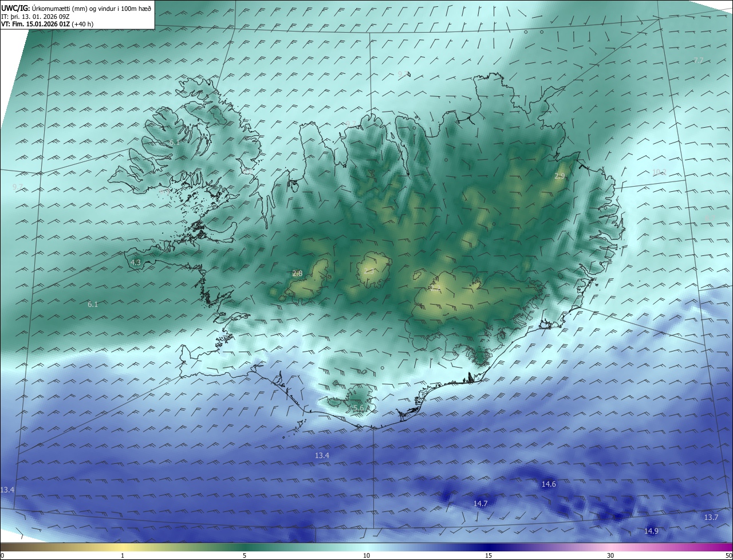Click the 2.8 value beside the glacier

pos(297,273)
